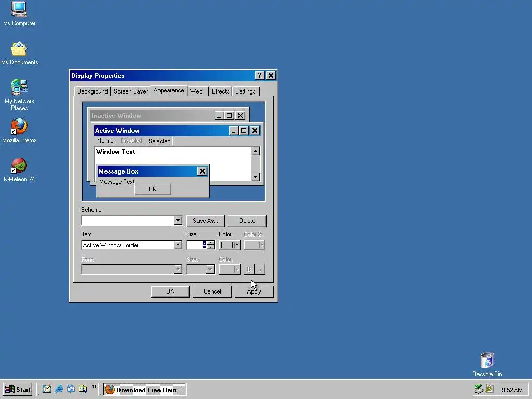Toggle the Bold font button
The image size is (532, 399).
pos(249,270)
